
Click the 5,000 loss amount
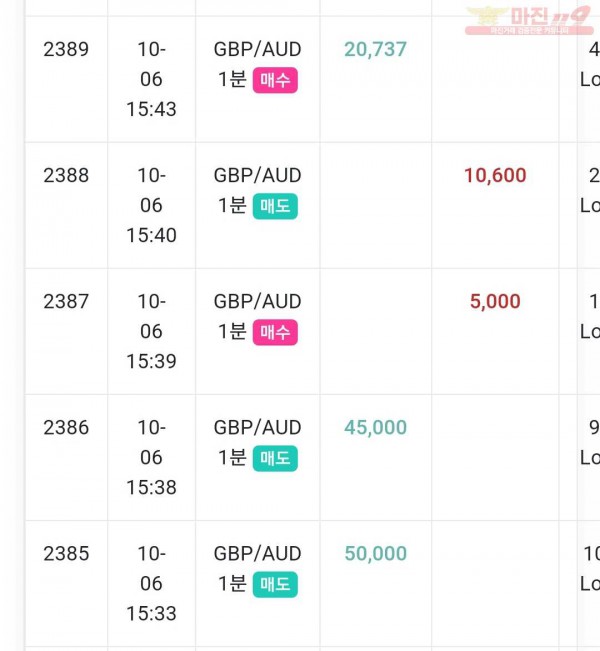coord(495,301)
